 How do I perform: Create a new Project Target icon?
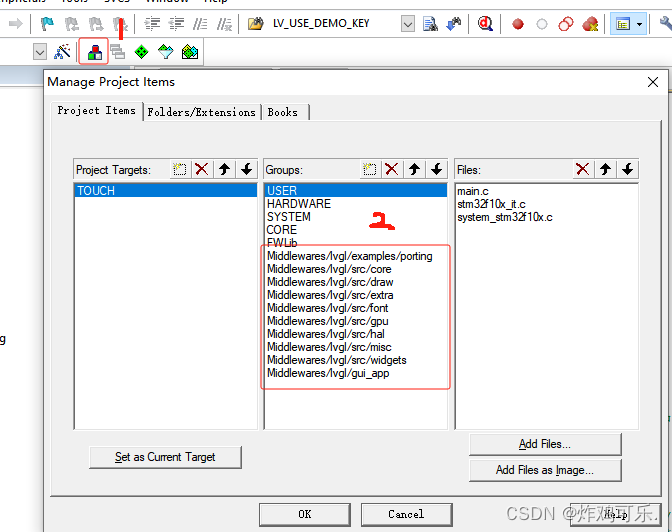pyautogui.click(x=180, y=169)
